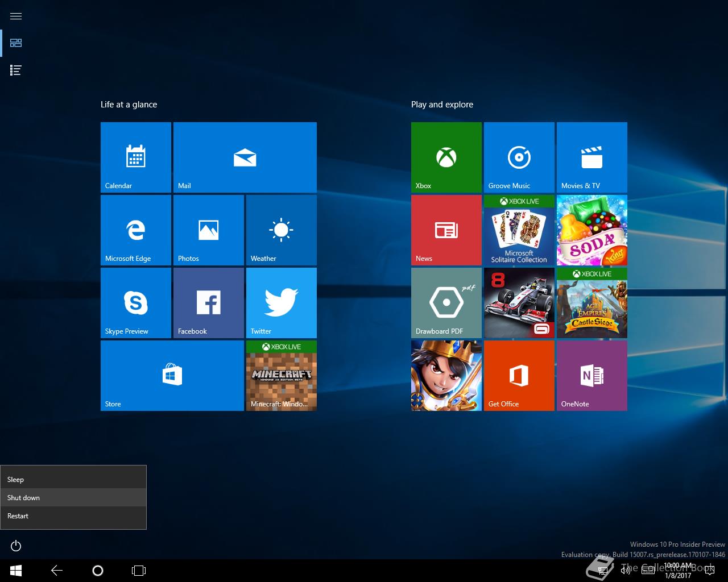Open the Photos tile
This screenshot has width=728, height=582.
(209, 230)
